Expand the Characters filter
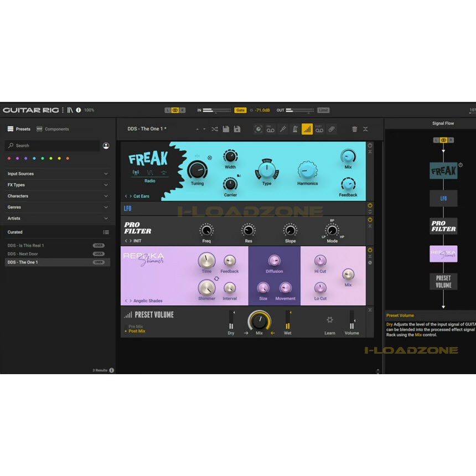Image resolution: width=476 pixels, height=476 pixels. (x=58, y=196)
